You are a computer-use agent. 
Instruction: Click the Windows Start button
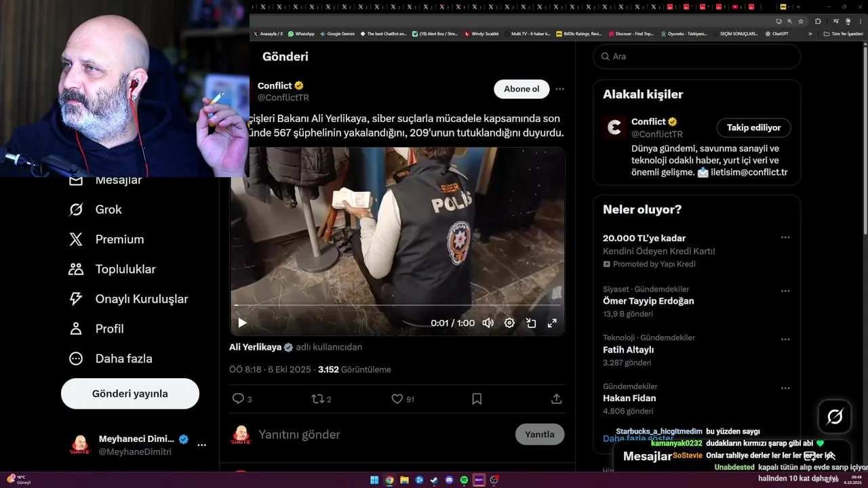pos(374,480)
